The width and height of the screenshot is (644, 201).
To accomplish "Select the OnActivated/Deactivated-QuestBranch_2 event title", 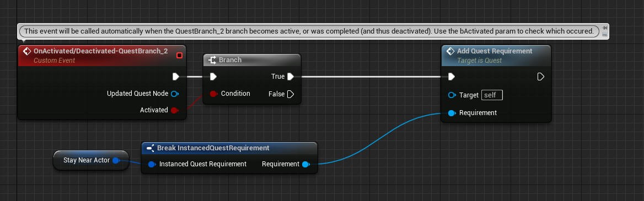I will tap(100, 51).
